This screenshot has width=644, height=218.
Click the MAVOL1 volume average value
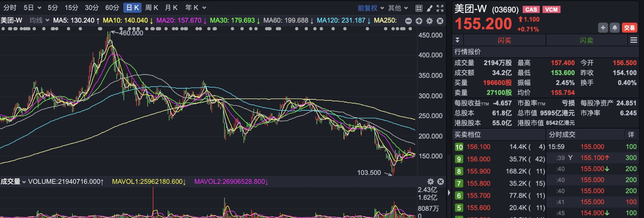(149, 181)
